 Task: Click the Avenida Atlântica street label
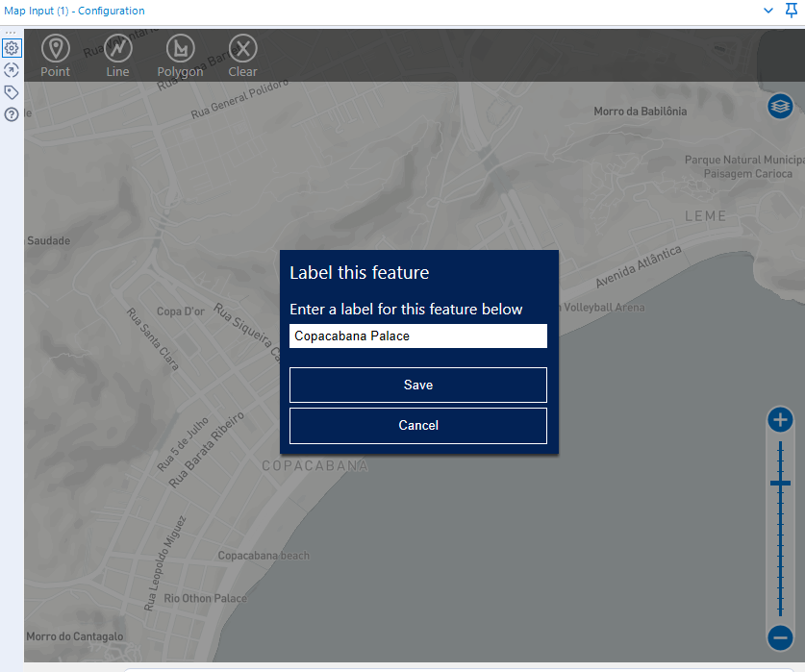639,266
